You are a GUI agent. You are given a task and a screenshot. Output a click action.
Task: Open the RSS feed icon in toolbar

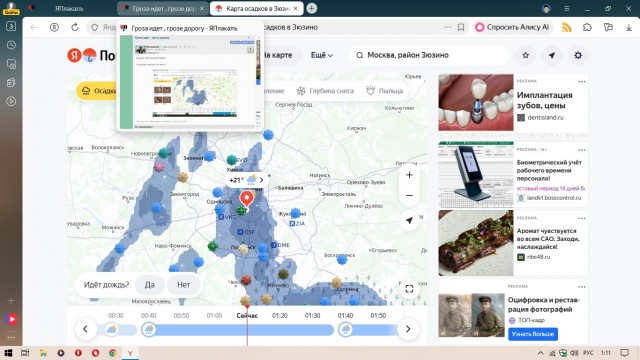coord(567,27)
